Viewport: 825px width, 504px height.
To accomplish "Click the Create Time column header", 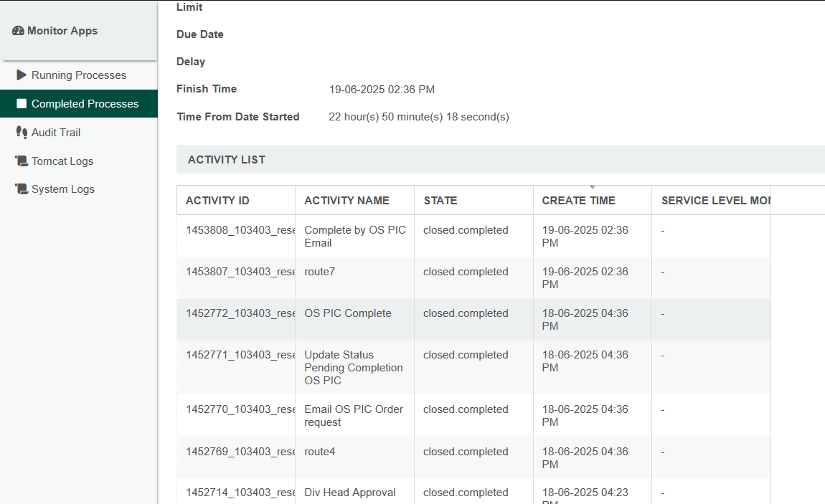I will pyautogui.click(x=578, y=201).
